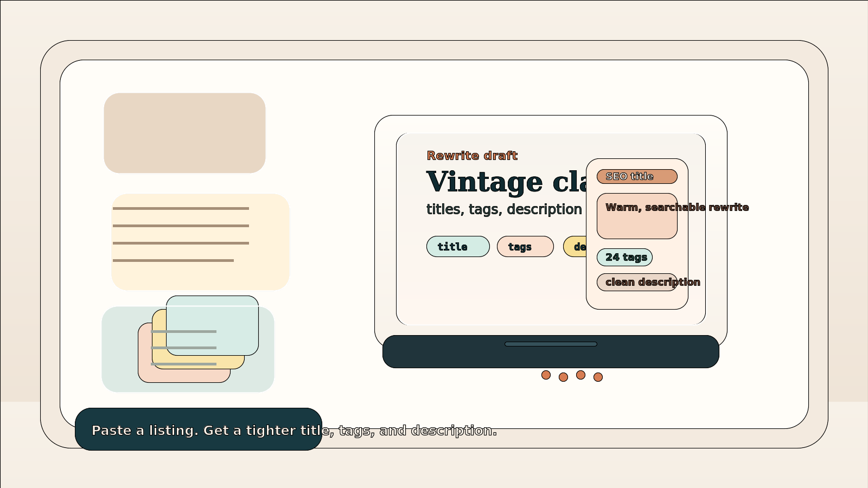The image size is (868, 488).
Task: Click the "Paste a listing" caption banner
Action: (x=199, y=429)
